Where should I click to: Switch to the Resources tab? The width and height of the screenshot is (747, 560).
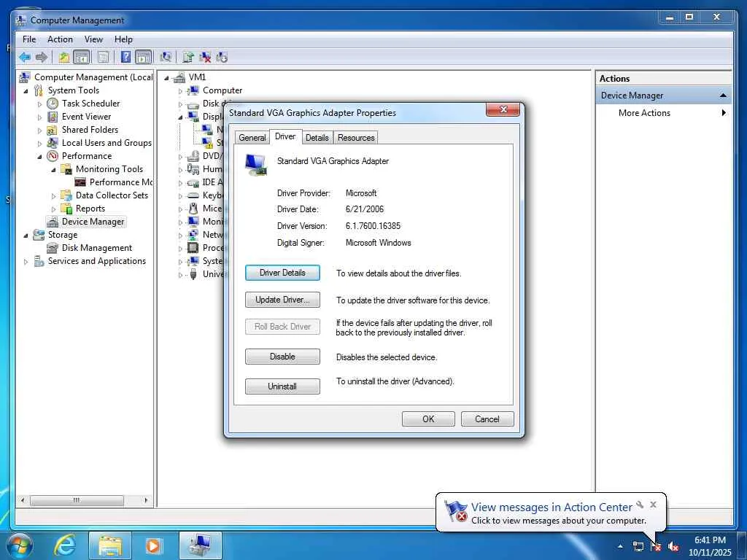pos(356,138)
